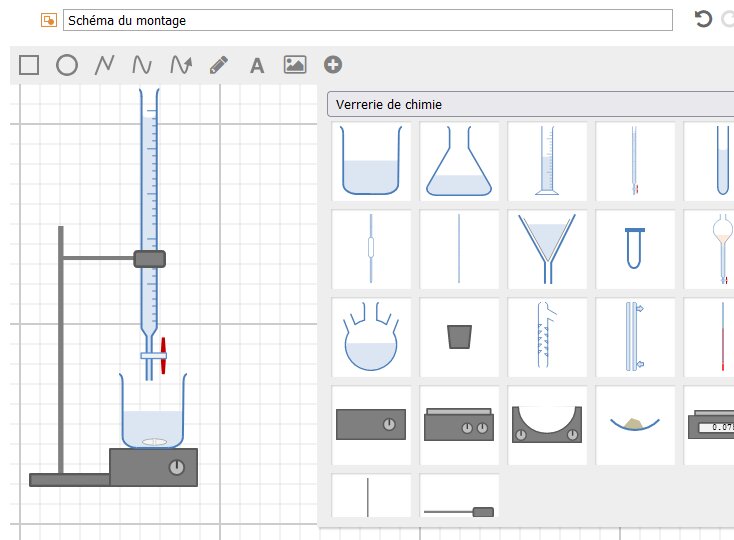Activate the freehand pencil tool
The width and height of the screenshot is (734, 540).
pos(218,65)
